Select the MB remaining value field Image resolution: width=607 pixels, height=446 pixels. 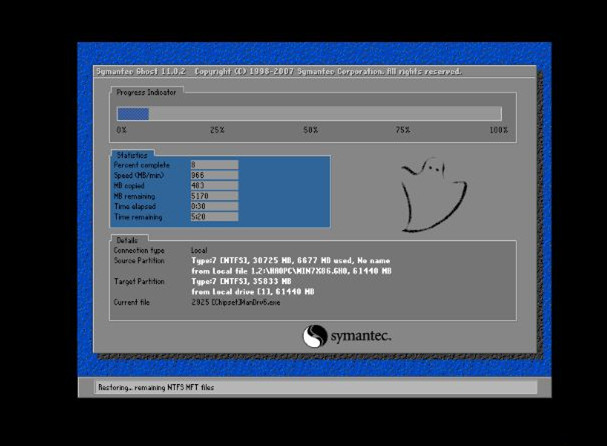[213, 196]
